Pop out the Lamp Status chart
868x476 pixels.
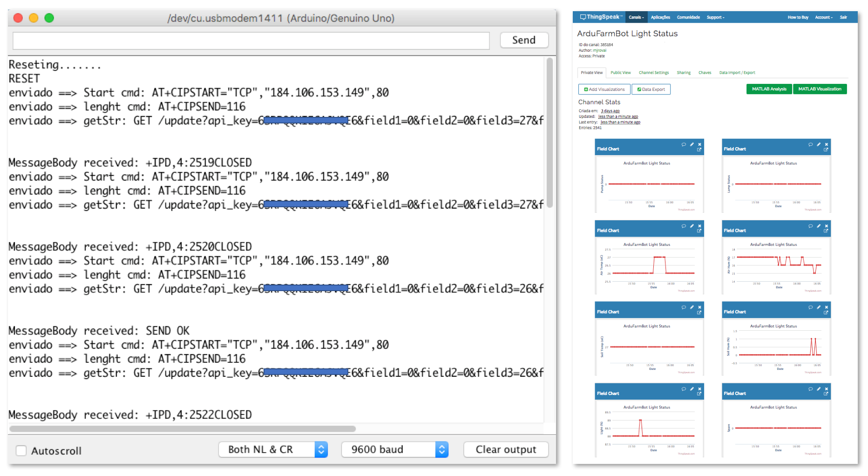point(826,150)
